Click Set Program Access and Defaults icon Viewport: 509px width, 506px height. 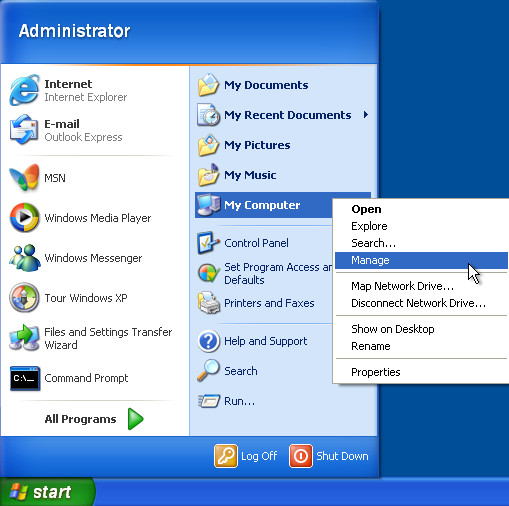click(x=209, y=273)
